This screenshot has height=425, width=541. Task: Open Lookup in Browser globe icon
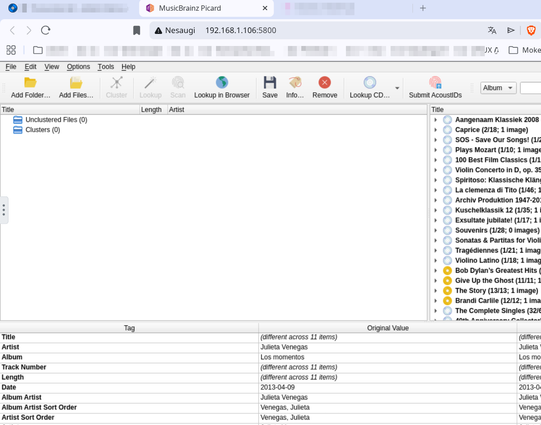pyautogui.click(x=222, y=83)
